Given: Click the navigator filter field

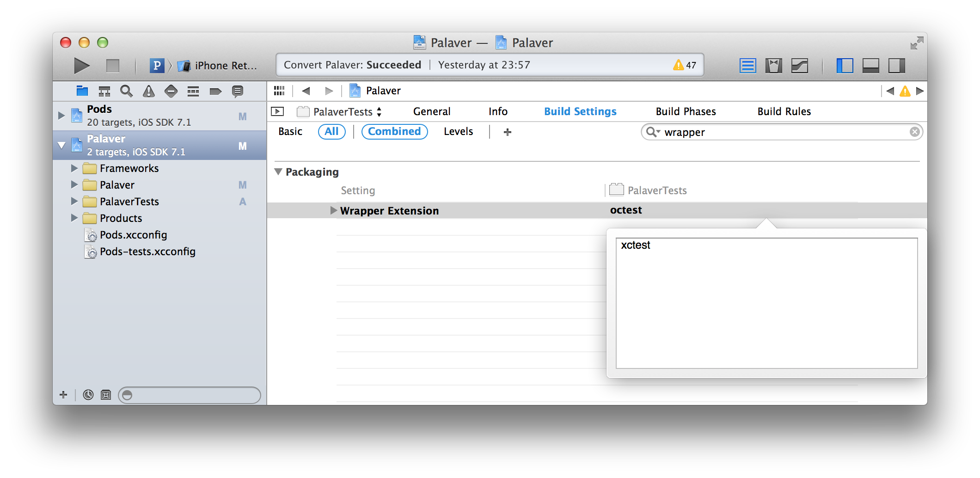Looking at the screenshot, I should 190,395.
